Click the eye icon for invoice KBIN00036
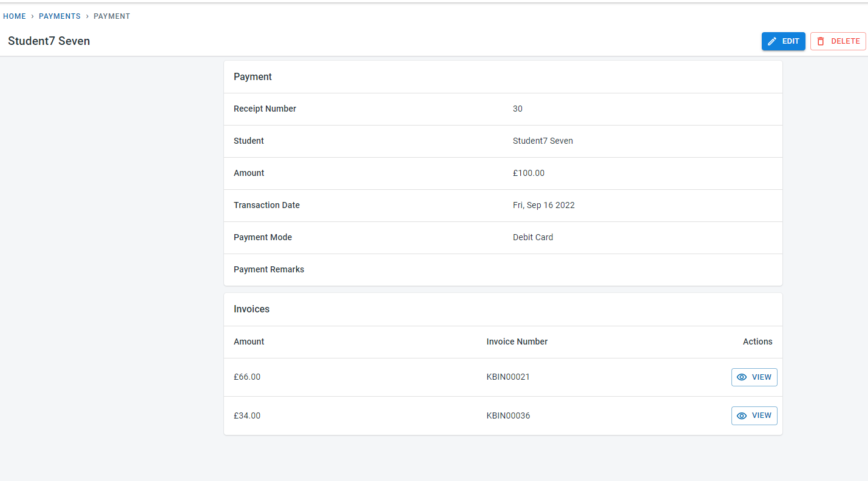This screenshot has width=868, height=481. pyautogui.click(x=742, y=416)
